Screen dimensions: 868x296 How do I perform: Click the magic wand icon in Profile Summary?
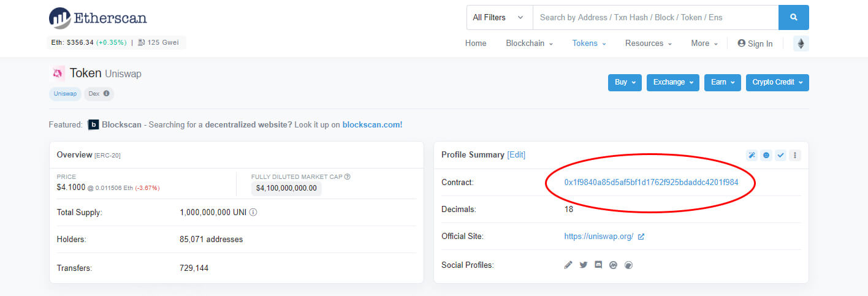tap(752, 155)
